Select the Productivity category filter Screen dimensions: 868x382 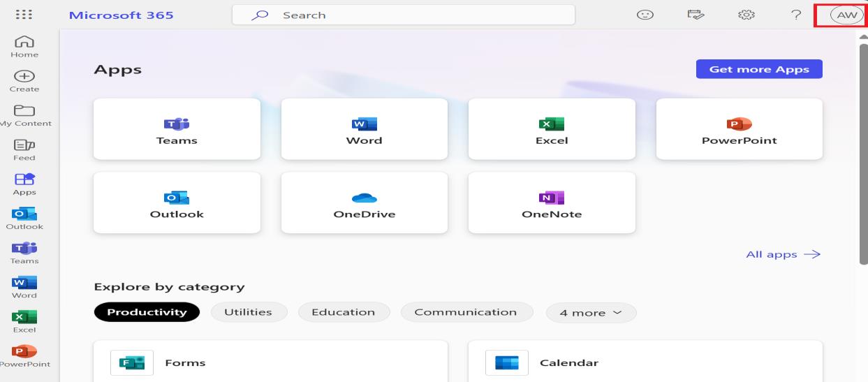tap(147, 312)
